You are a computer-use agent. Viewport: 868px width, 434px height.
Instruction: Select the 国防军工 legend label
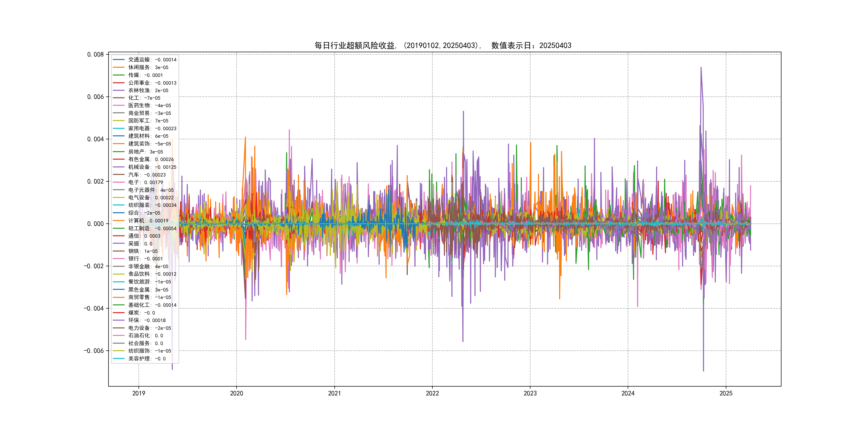coord(139,121)
